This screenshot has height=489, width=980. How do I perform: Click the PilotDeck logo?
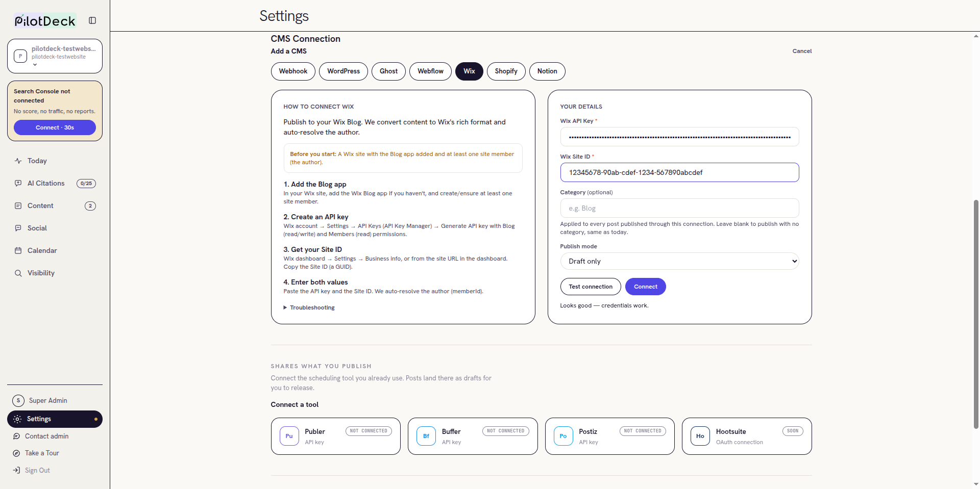tap(45, 21)
